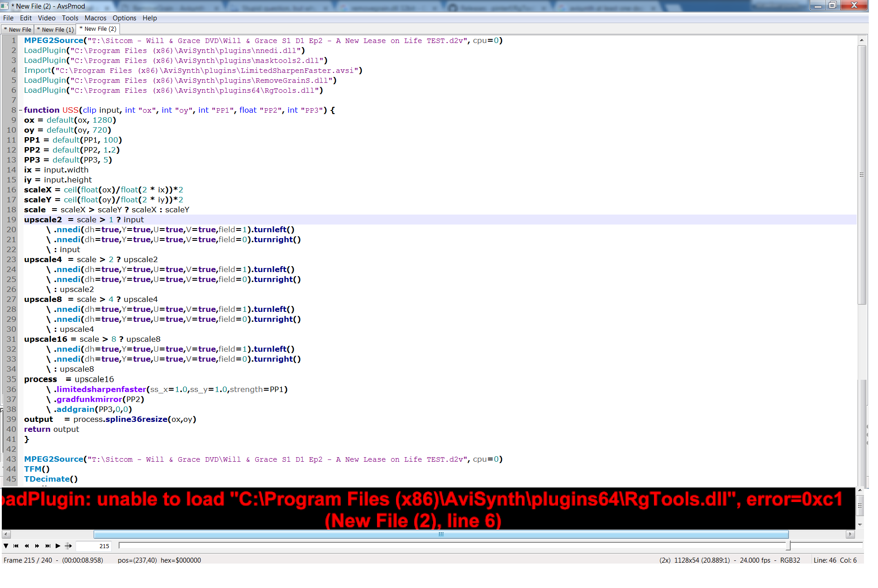Click the red LoadPlugin error message
Screen dimensions: 878x588
click(x=421, y=509)
